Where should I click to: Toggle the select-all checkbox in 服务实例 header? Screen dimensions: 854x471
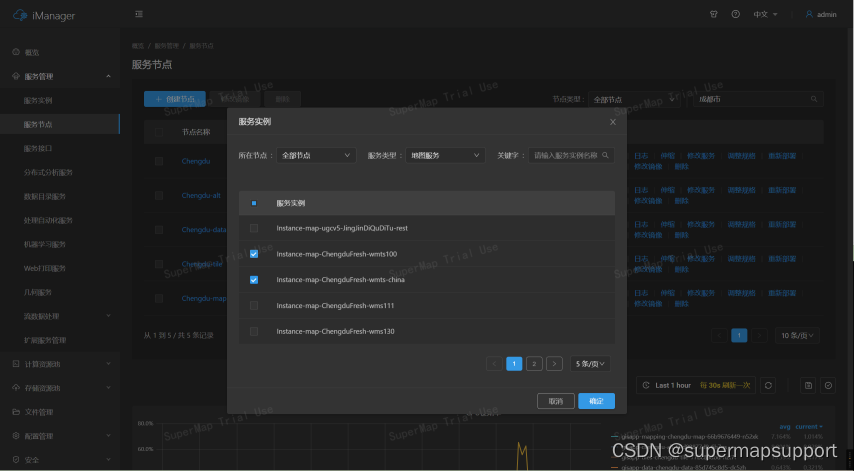pyautogui.click(x=254, y=203)
